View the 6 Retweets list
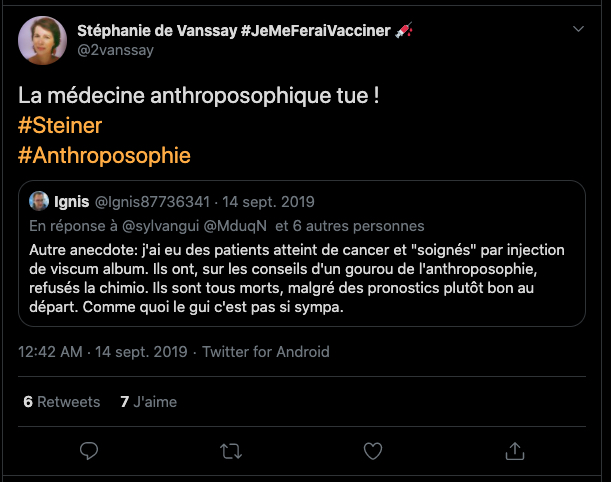The width and height of the screenshot is (611, 482). [61, 402]
